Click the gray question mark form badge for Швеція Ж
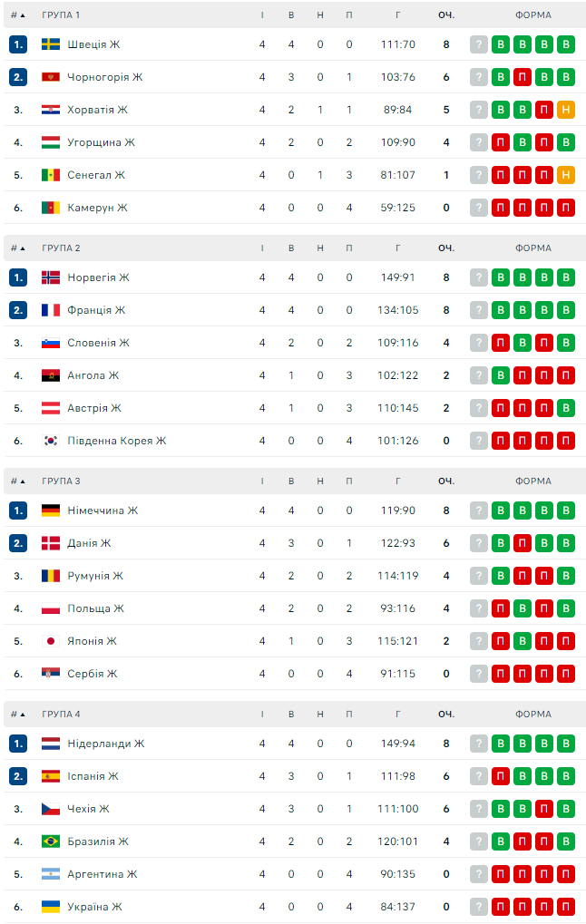The height and width of the screenshot is (924, 586). click(x=479, y=44)
